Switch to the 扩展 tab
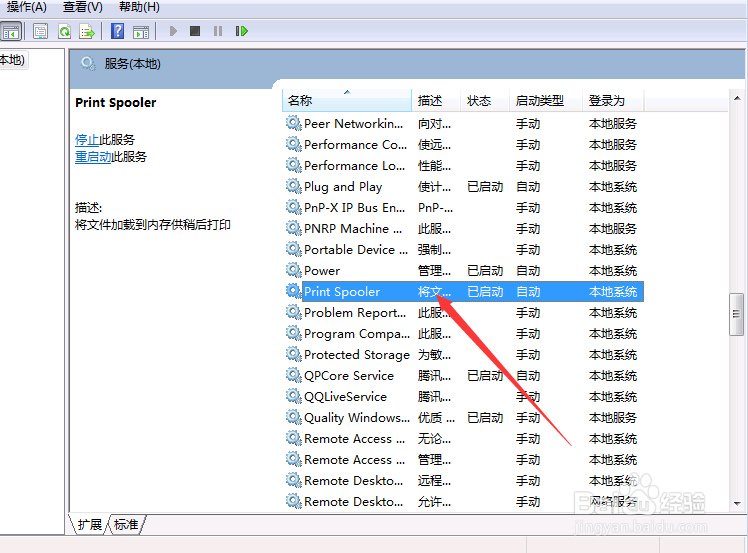 click(x=90, y=524)
